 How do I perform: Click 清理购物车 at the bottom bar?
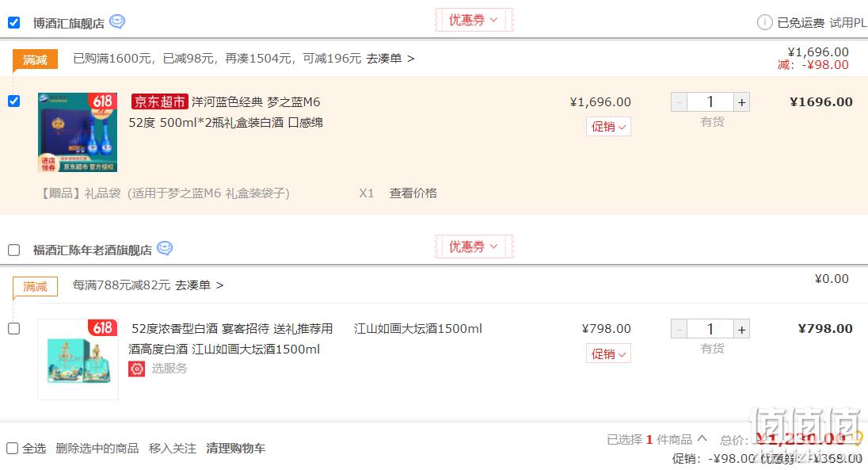click(236, 449)
